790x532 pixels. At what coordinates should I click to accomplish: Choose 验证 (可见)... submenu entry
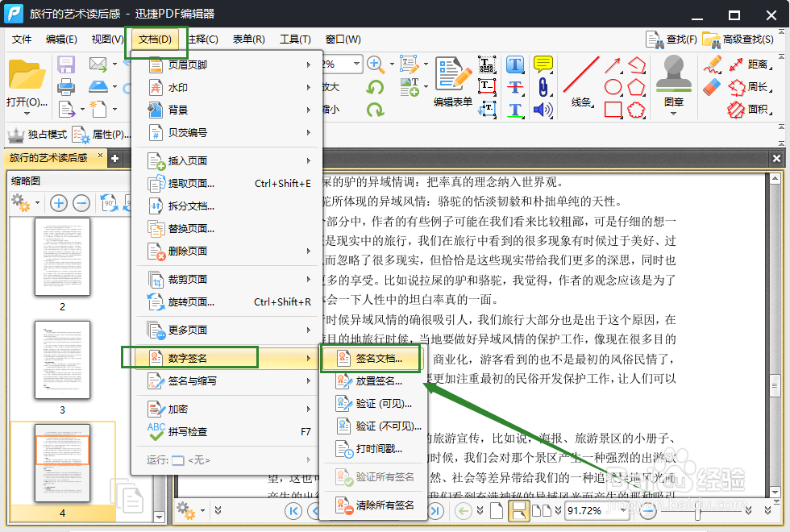(x=373, y=404)
